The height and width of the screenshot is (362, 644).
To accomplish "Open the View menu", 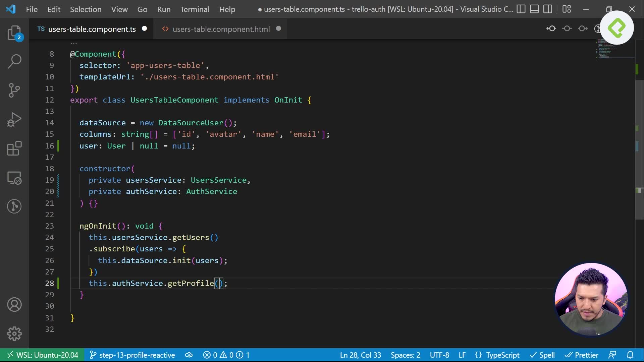I will pos(119,9).
